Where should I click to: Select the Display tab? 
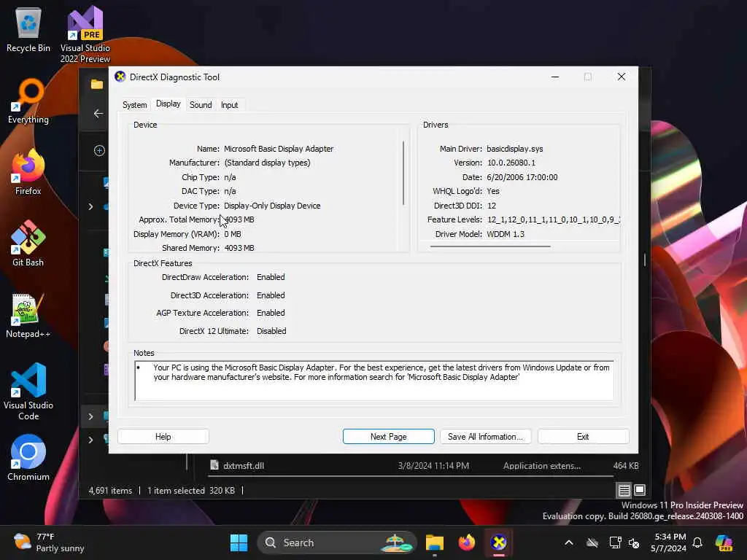[x=169, y=104]
